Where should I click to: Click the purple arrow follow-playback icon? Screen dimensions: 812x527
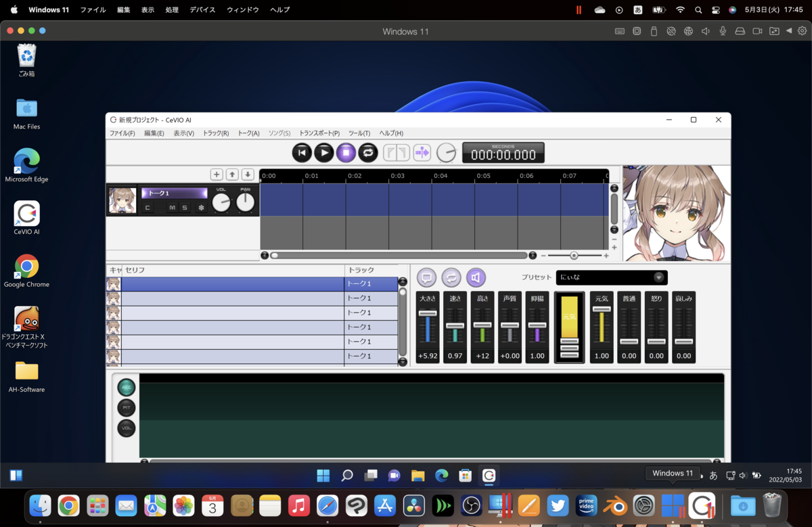422,153
